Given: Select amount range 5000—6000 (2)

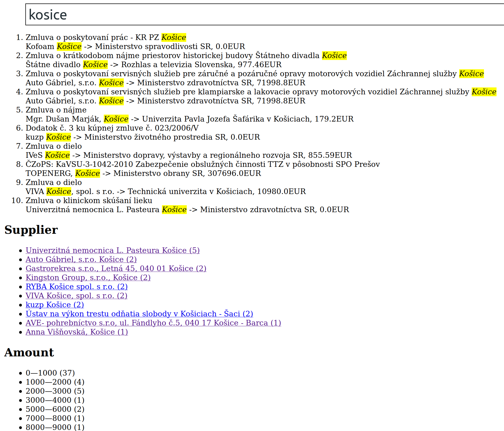Looking at the screenshot, I should [55, 409].
